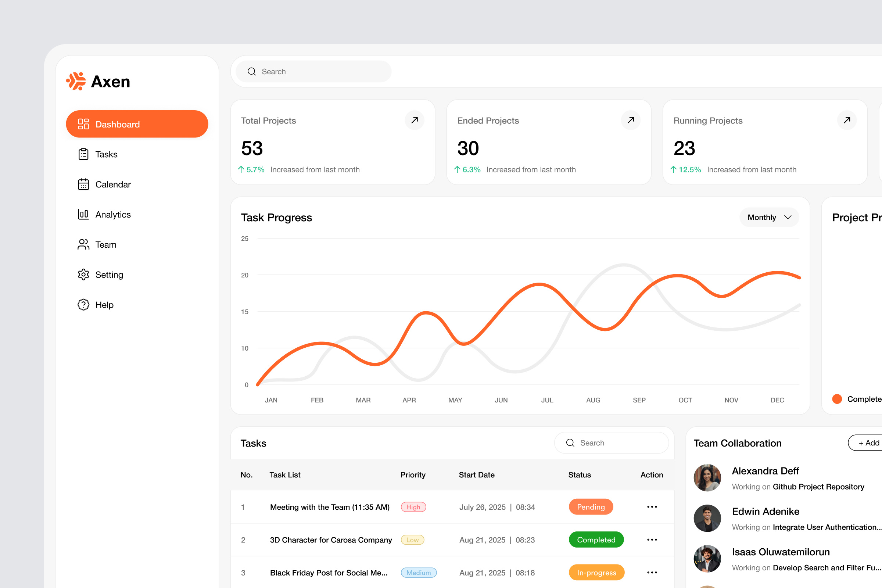This screenshot has width=882, height=588.
Task: Toggle the In-progress status badge
Action: (596, 573)
